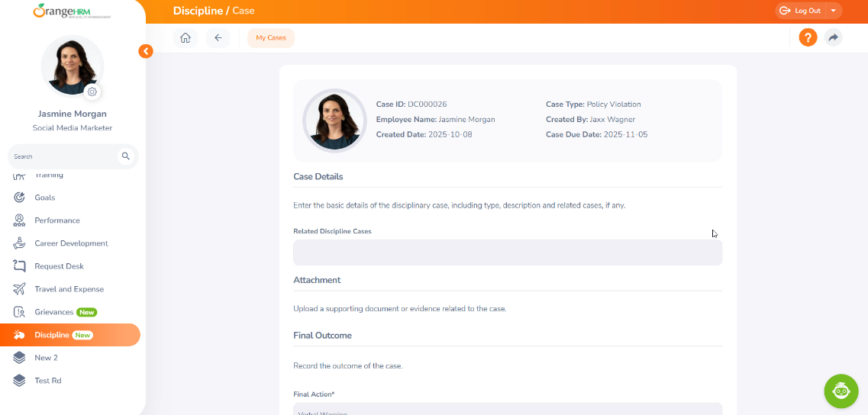
Task: Click the Log Out button
Action: 801,11
